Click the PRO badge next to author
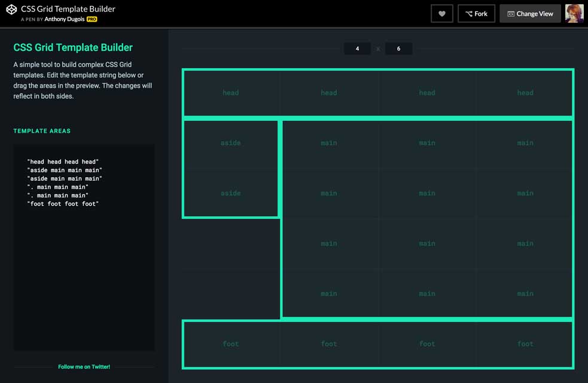 pos(92,19)
